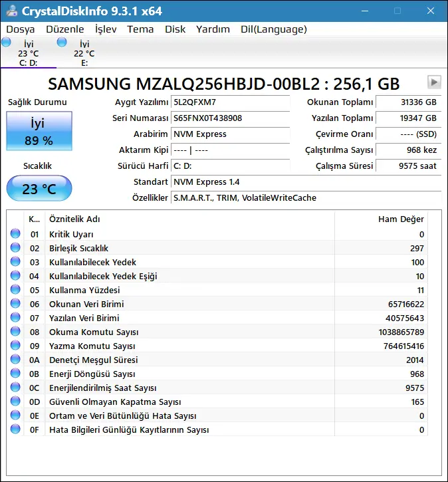
Task: Click the status orb for Güvenli Olmayan Kapatma Sayısı
Action: click(15, 401)
